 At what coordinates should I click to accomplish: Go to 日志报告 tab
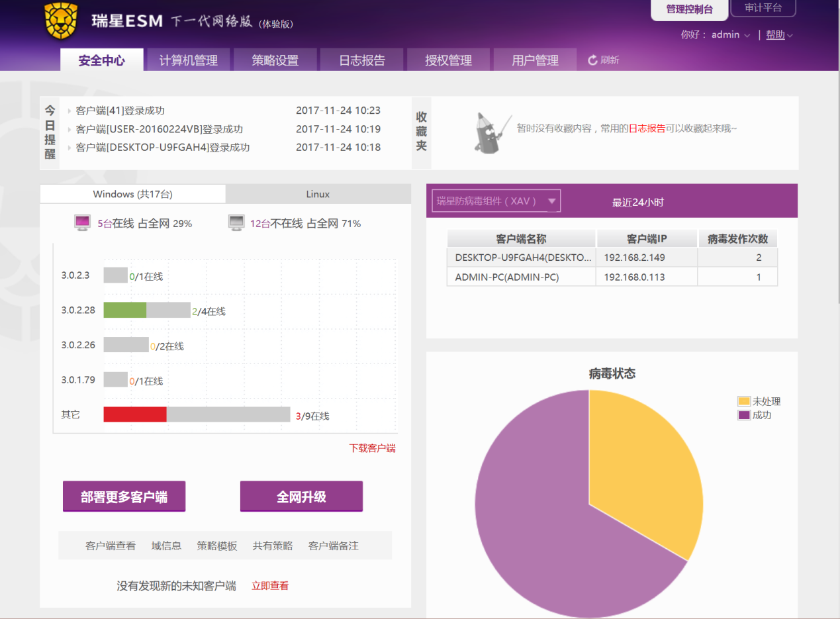click(x=361, y=60)
